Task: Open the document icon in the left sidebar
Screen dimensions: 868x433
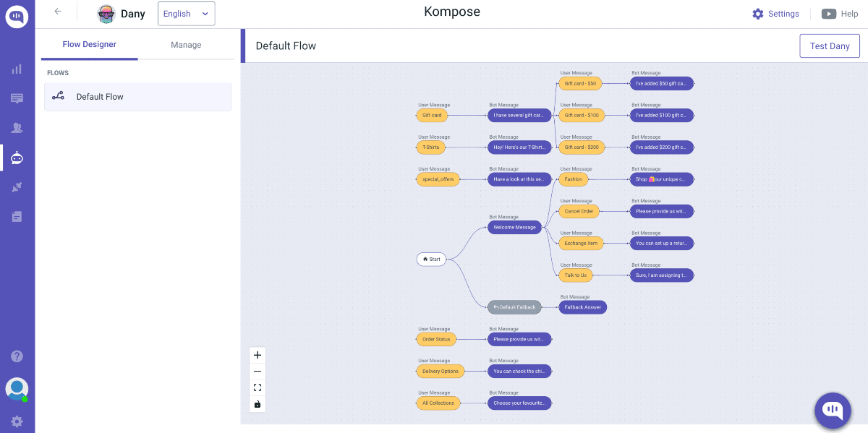Action: pyautogui.click(x=17, y=217)
